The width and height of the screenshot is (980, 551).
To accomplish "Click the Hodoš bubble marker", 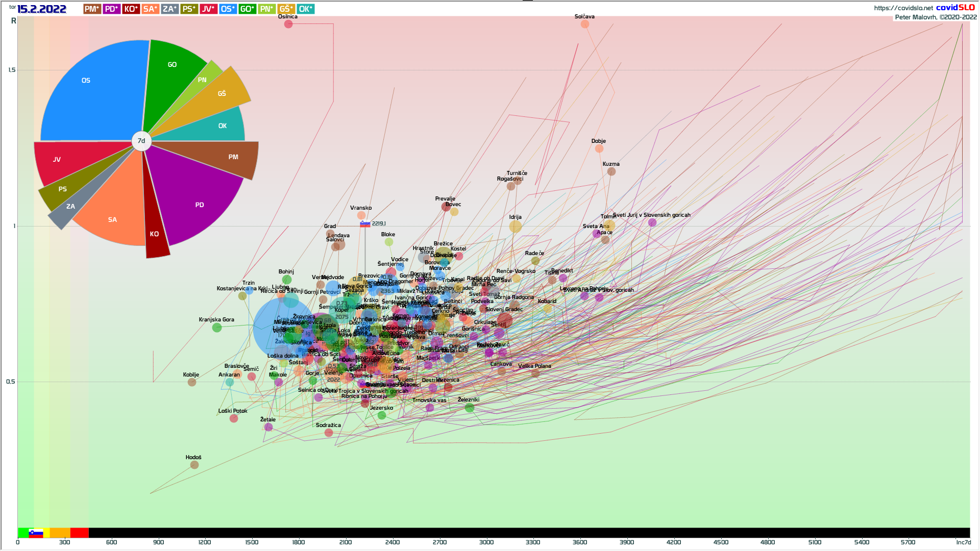I will (194, 465).
